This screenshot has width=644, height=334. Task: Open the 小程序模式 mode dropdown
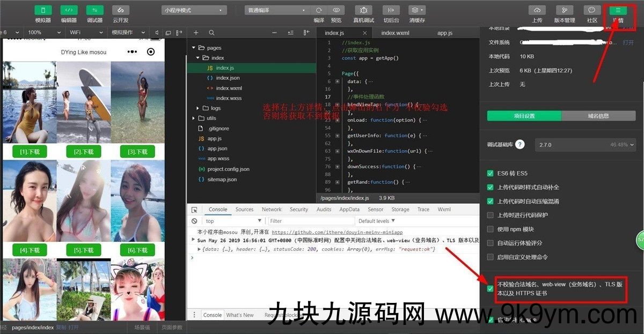tap(194, 10)
